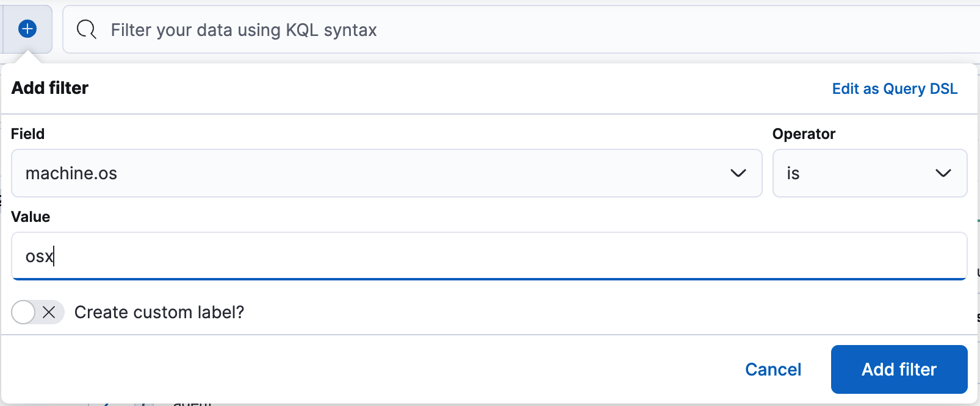Screen dimensions: 980x406
Task: Click the "Create custom label?" text
Action: [159, 312]
